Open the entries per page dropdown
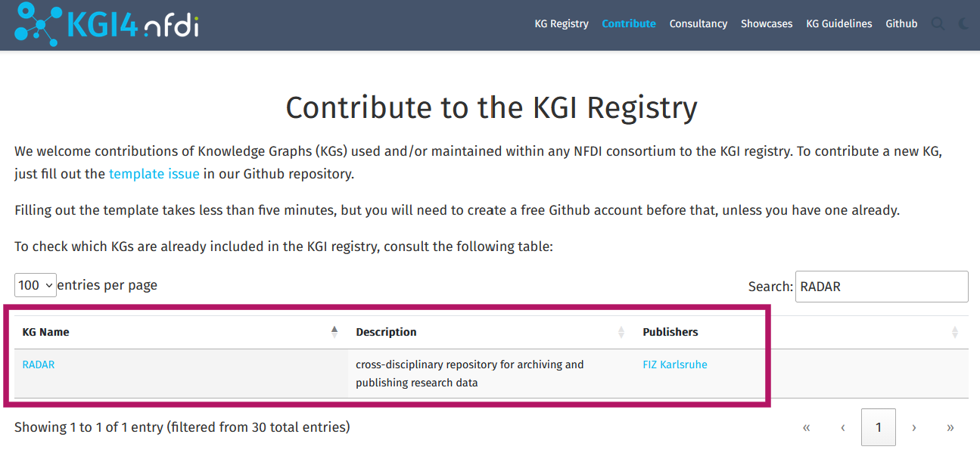This screenshot has height=459, width=980. 35,285
